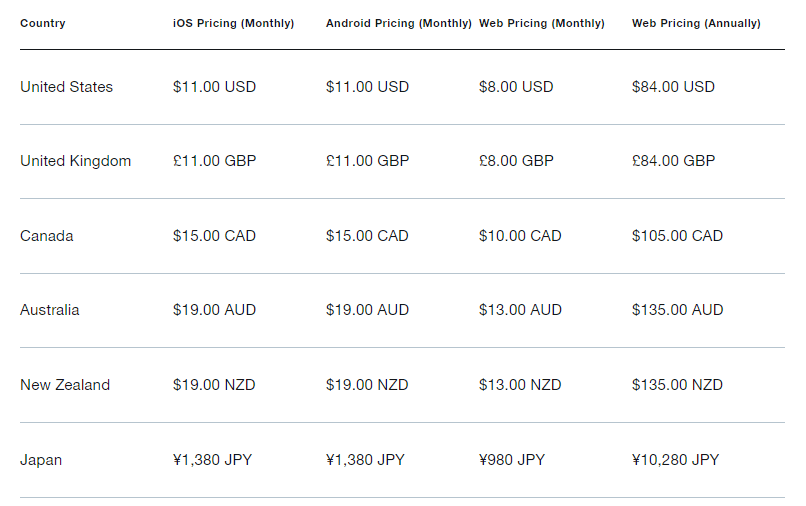The width and height of the screenshot is (806, 506).
Task: Click the Australia country cell
Action: (x=49, y=310)
